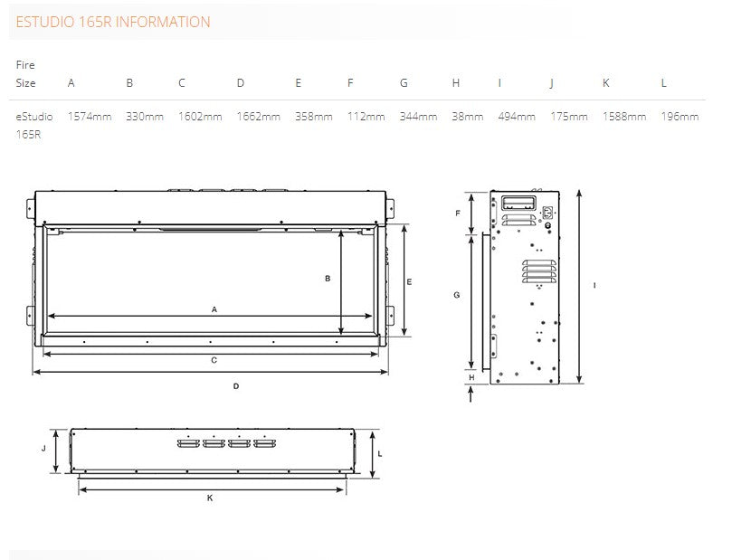The height and width of the screenshot is (560, 732).
Task: Select the 1602mm value
Action: (x=200, y=116)
